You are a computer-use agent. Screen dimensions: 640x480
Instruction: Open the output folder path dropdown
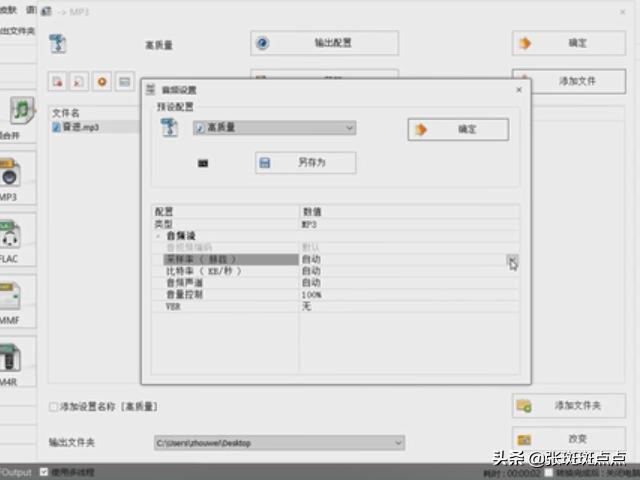[398, 442]
